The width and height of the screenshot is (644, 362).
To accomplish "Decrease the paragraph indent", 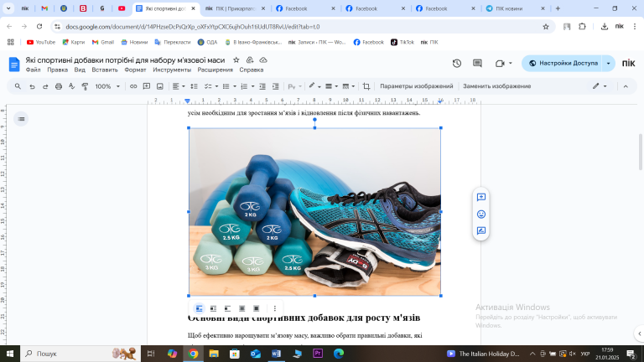I will tap(262, 86).
